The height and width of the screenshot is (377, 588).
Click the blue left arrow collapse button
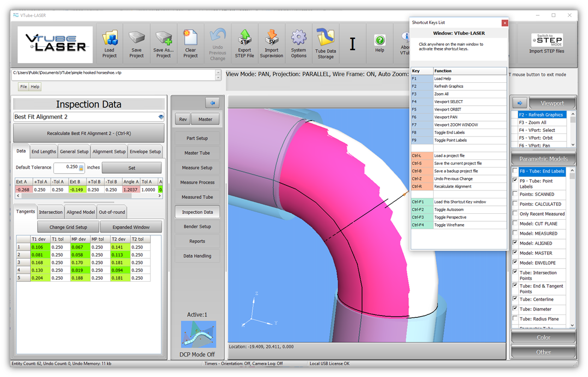click(x=212, y=103)
